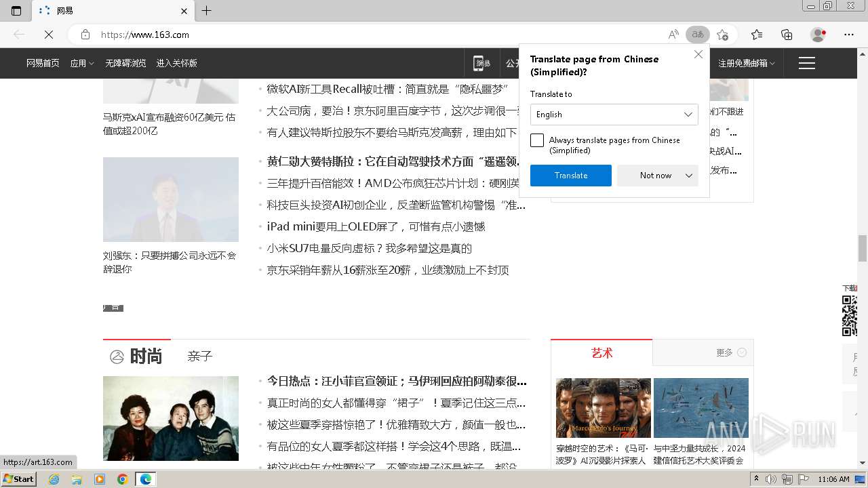Open article 有品位的女人夏季都这样搭
Viewport: 868px width, 488px height.
(x=394, y=446)
